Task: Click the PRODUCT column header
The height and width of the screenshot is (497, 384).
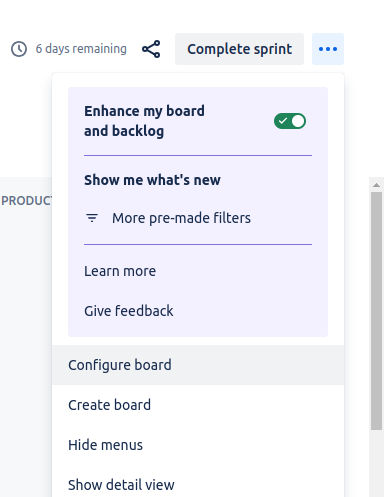Action: pos(26,201)
